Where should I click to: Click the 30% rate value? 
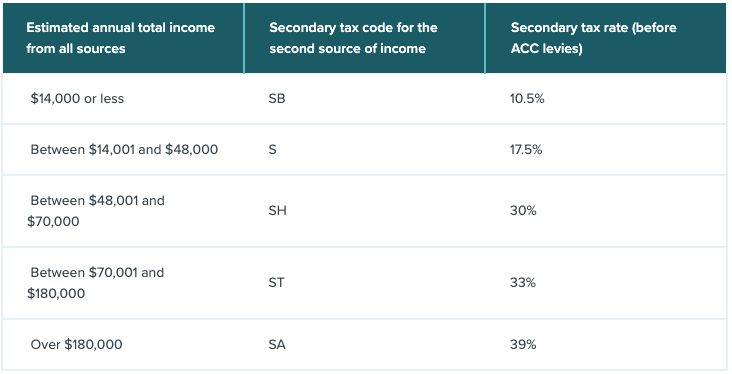click(x=523, y=211)
